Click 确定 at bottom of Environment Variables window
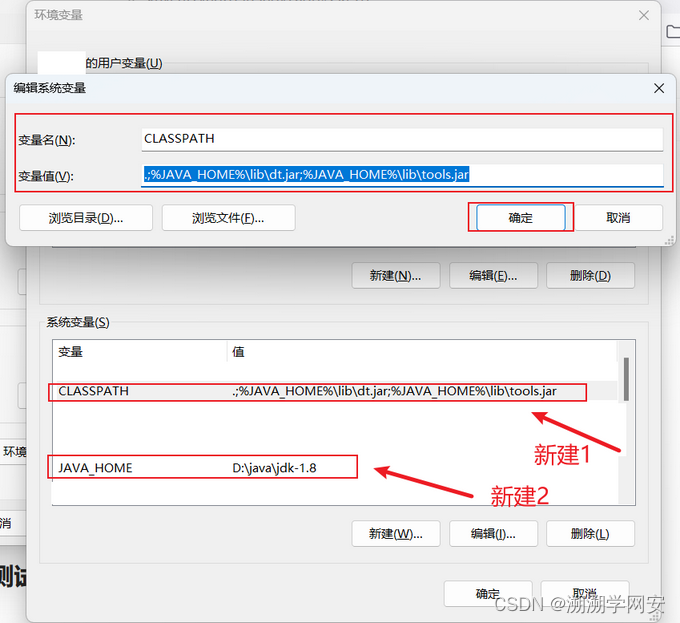This screenshot has width=680, height=623. click(x=488, y=594)
